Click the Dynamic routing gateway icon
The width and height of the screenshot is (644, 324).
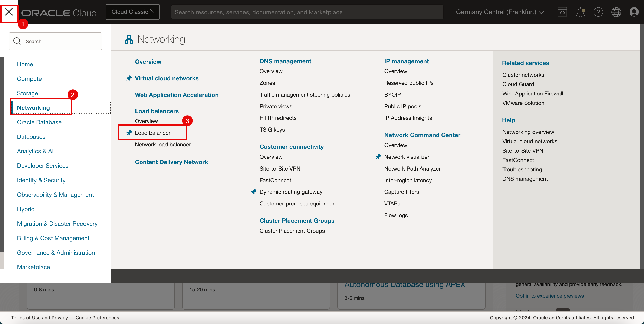click(255, 191)
